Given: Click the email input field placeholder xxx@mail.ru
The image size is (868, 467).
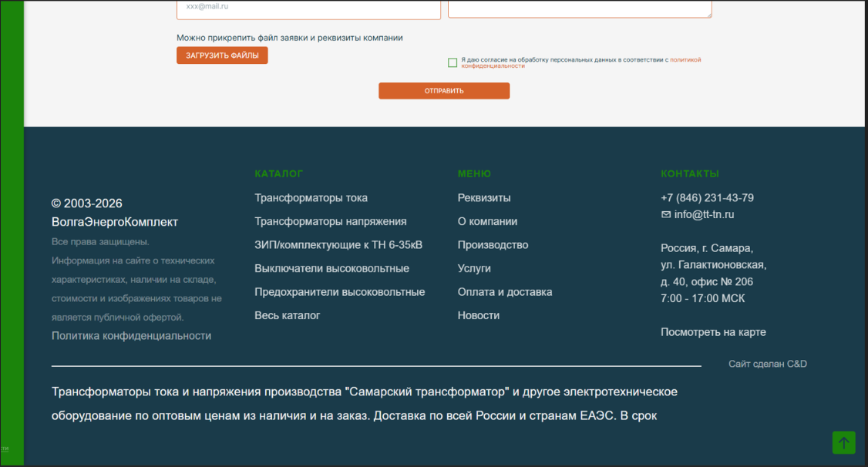Looking at the screenshot, I should click(308, 8).
